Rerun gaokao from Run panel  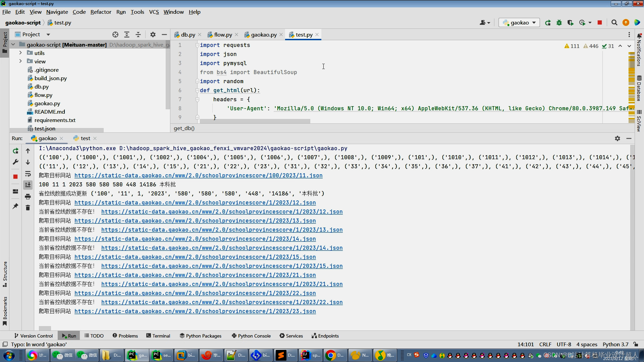[x=15, y=151]
